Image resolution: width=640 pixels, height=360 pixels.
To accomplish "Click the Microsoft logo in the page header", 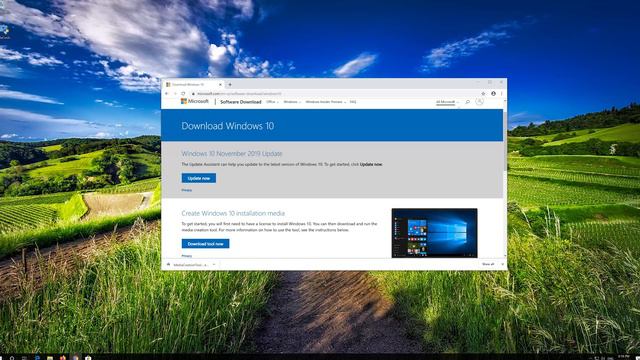I will pos(195,101).
